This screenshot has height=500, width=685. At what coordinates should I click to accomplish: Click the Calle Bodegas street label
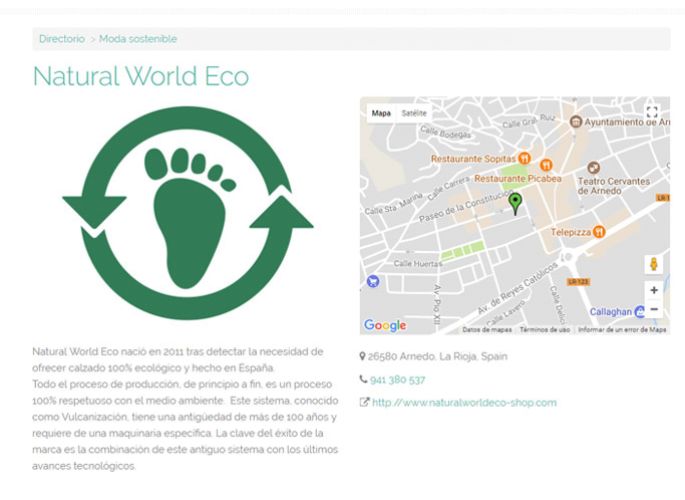tap(446, 132)
